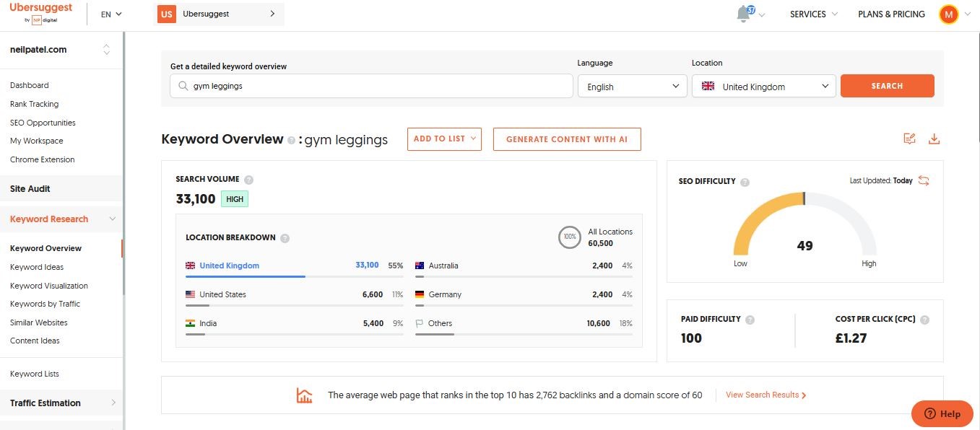Click the SEO Difficulty info icon

[x=745, y=182]
